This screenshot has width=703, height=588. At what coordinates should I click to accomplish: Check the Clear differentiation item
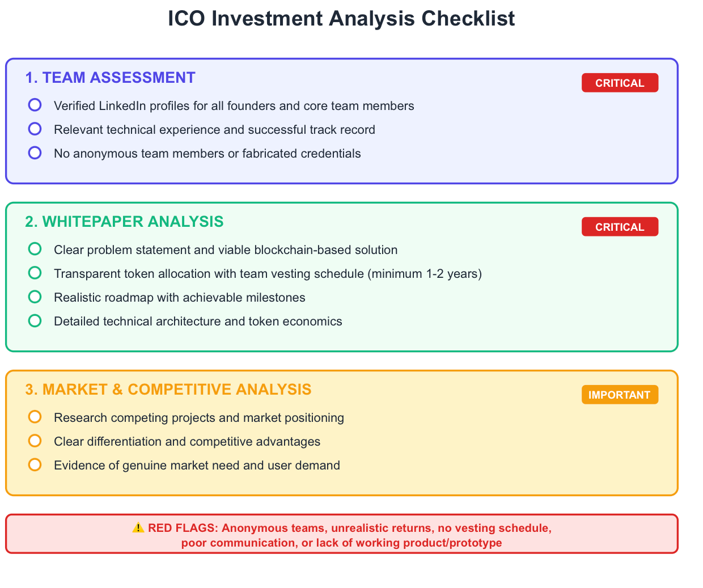35,441
